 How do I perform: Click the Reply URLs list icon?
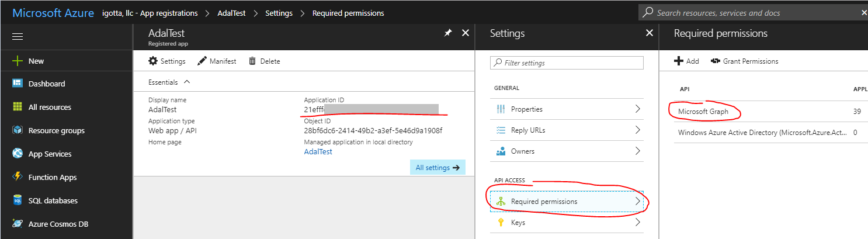500,130
